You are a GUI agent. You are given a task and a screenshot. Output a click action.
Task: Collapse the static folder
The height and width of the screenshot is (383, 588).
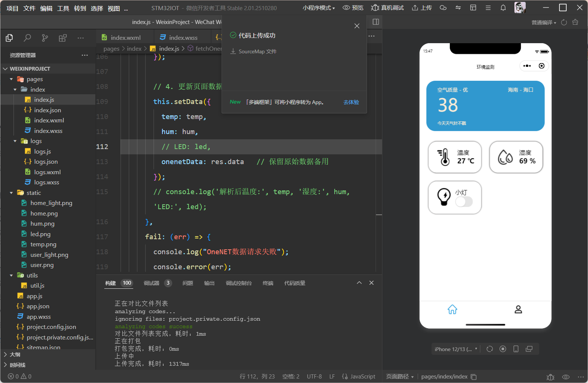click(11, 193)
